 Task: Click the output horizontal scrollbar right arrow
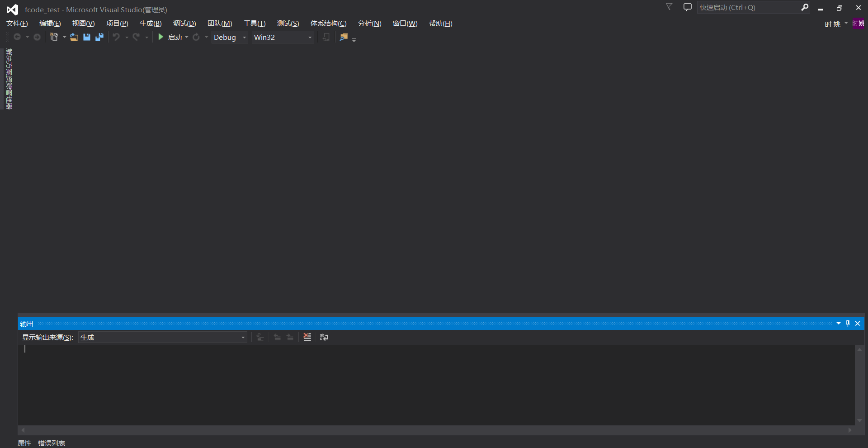850,430
